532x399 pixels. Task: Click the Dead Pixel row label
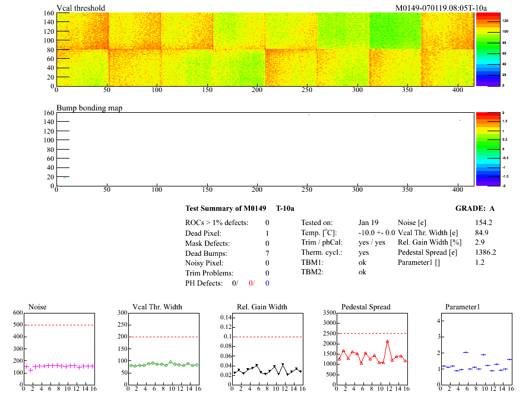point(203,233)
